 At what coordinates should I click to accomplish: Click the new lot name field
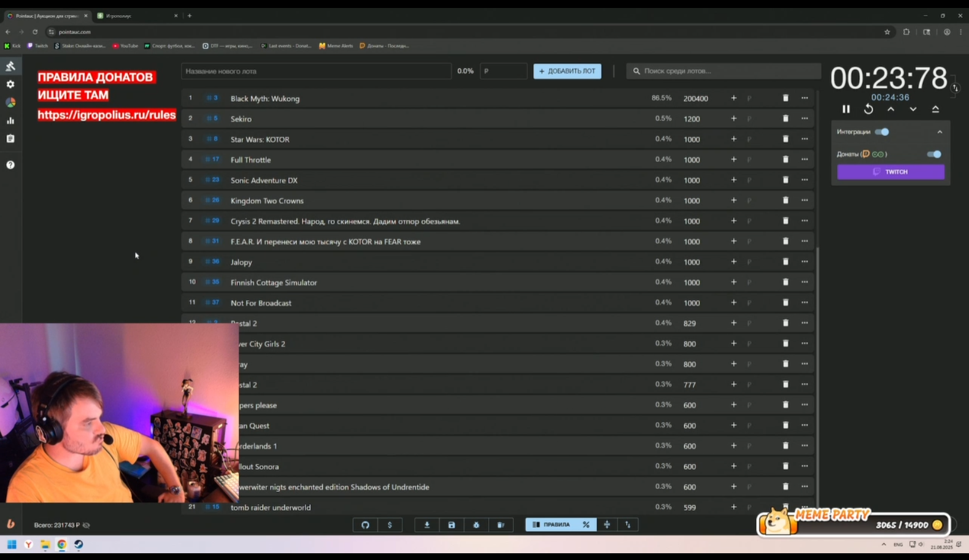pyautogui.click(x=316, y=71)
